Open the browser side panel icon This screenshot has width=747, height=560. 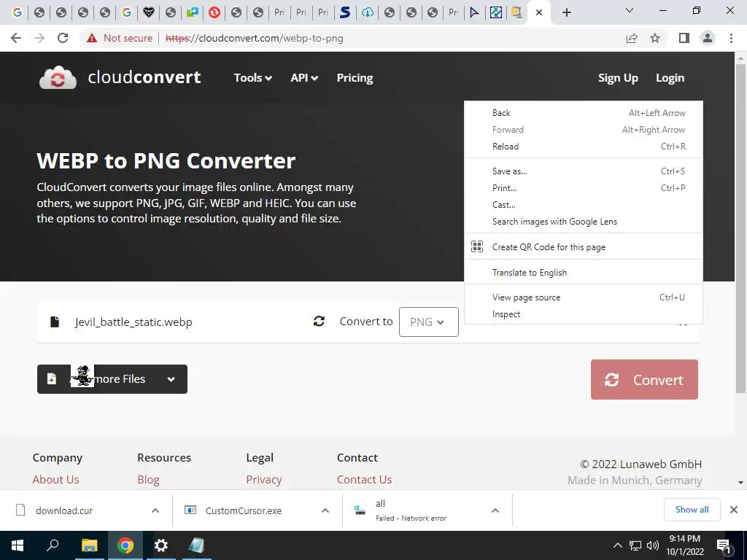[x=684, y=38]
